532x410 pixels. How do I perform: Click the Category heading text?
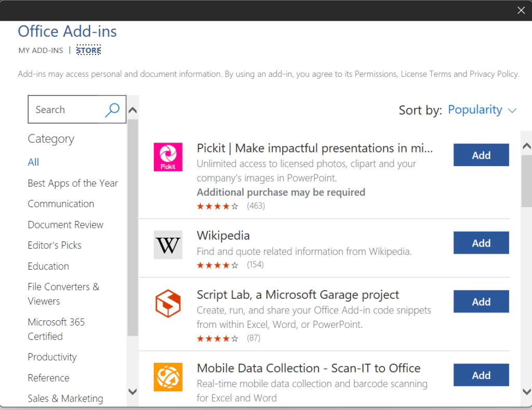pyautogui.click(x=51, y=139)
